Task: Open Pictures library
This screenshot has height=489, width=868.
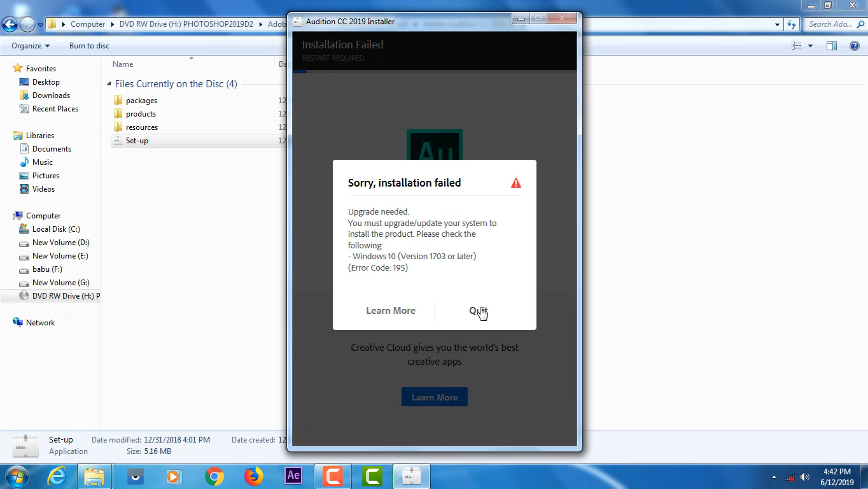Action: tap(46, 176)
